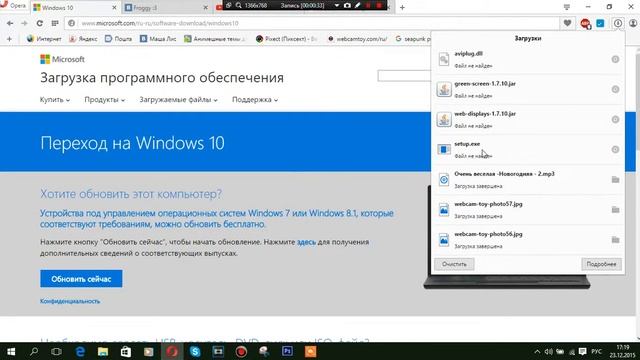Screen dimensions: 640x360
Task: Open the tab list menu icon
Action: tap(567, 7)
